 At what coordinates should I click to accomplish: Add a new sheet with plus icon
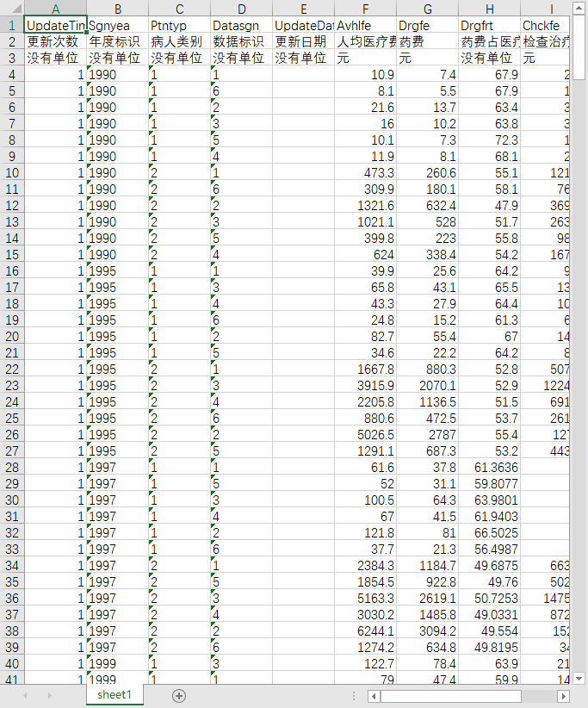[179, 696]
